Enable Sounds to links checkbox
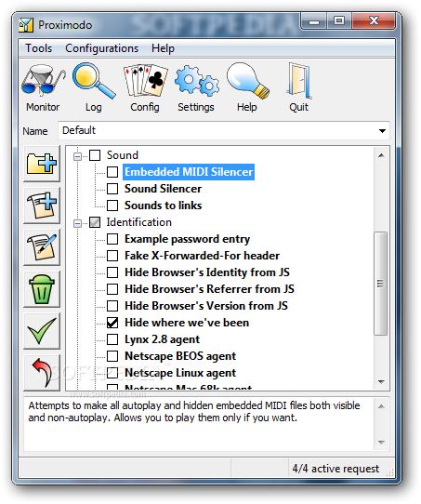Viewport: 421px width, 504px height. pos(112,206)
